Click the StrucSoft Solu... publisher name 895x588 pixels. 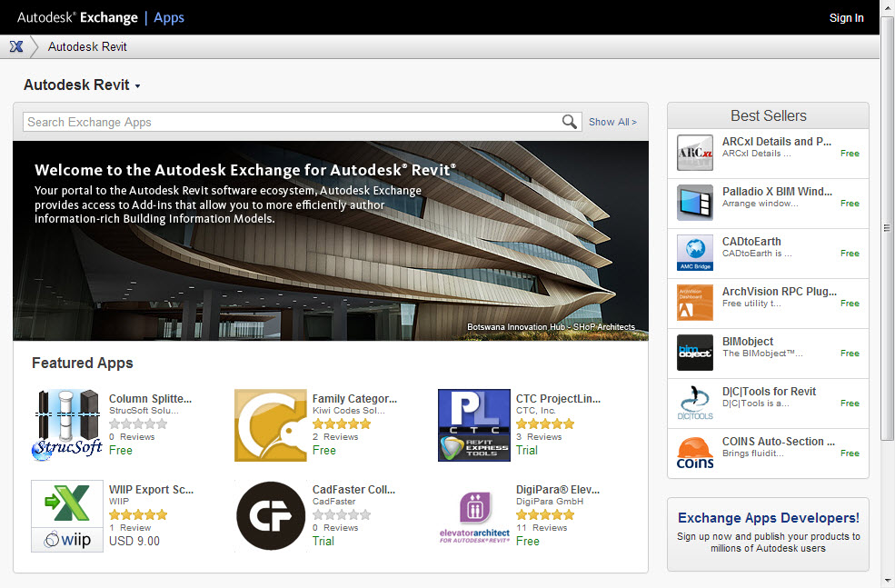coord(144,411)
